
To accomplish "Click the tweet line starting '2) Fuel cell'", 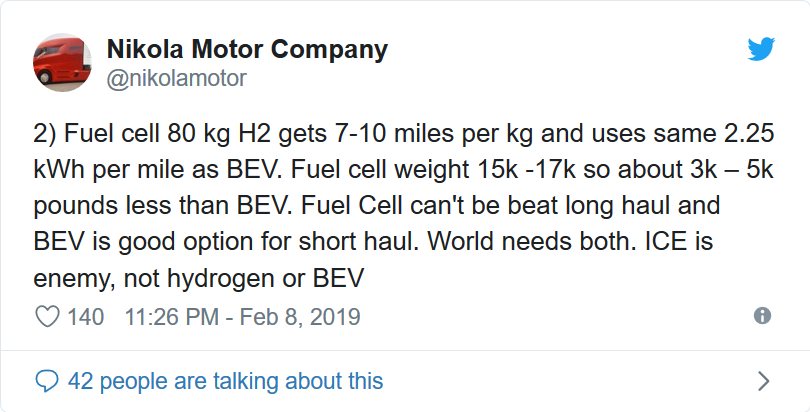I will (x=403, y=133).
